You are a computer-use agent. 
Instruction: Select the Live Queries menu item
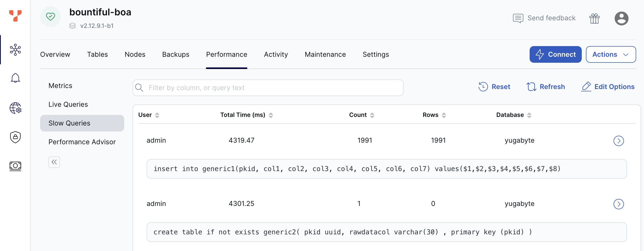click(x=68, y=104)
